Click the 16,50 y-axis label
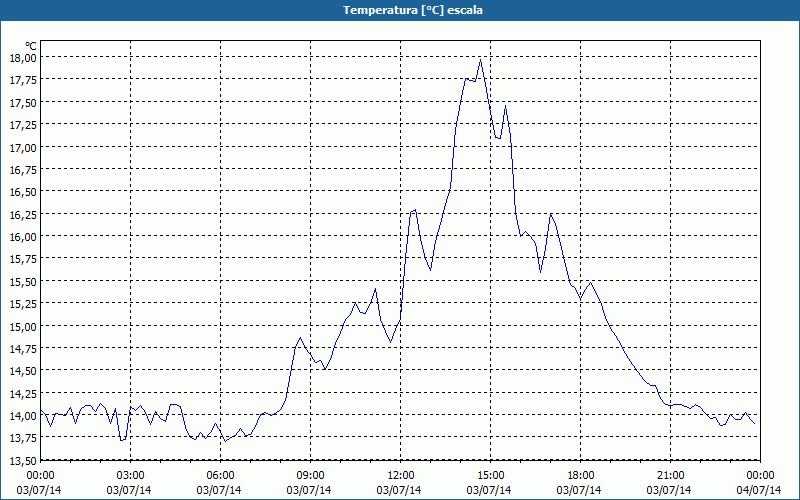The image size is (800, 500). [x=23, y=191]
